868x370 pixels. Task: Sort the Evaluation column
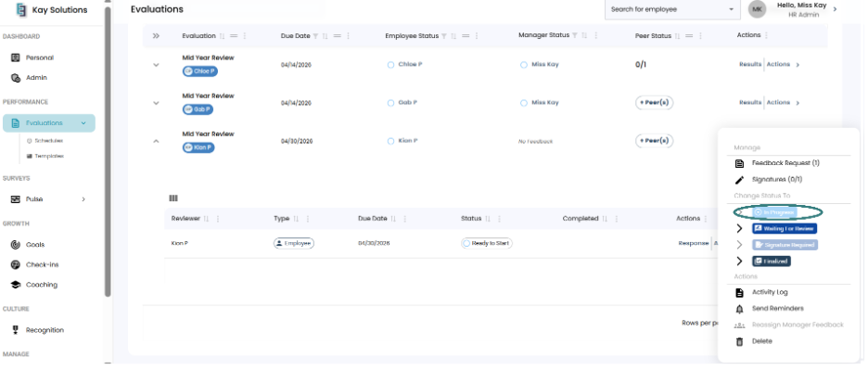point(222,36)
